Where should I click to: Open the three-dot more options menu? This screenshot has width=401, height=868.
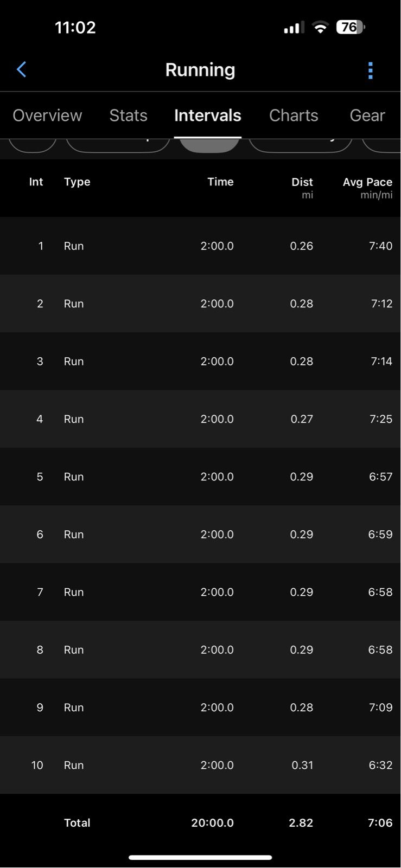coord(371,70)
